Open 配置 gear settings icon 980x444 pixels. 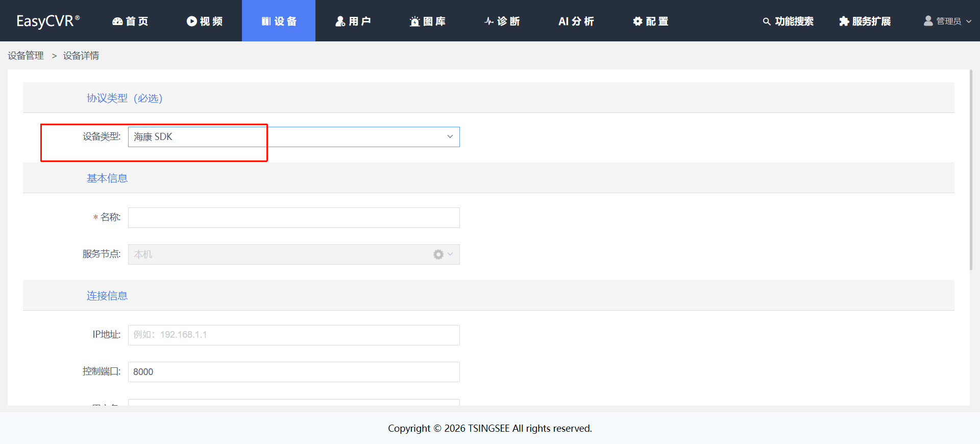(x=638, y=21)
